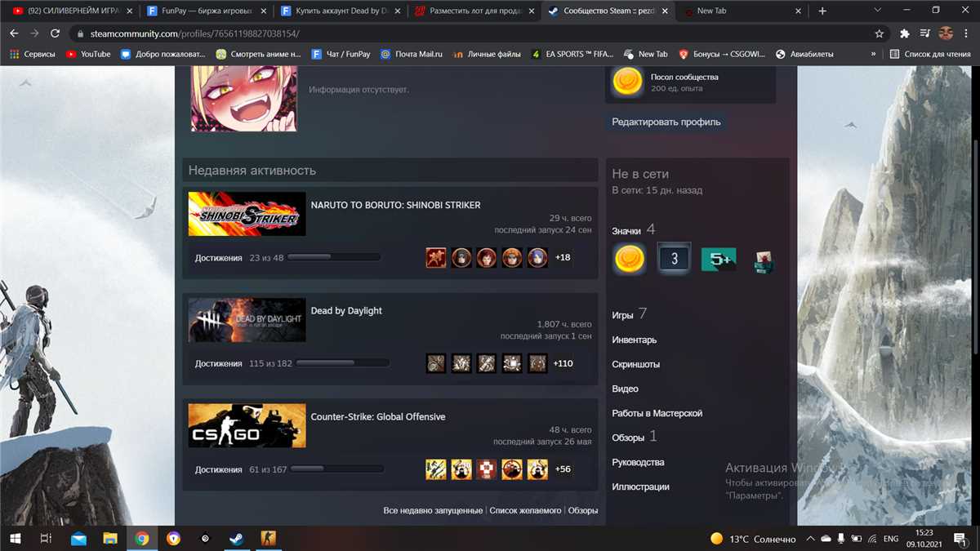Click Обзоры link below recent activity
980x551 pixels.
[583, 510]
